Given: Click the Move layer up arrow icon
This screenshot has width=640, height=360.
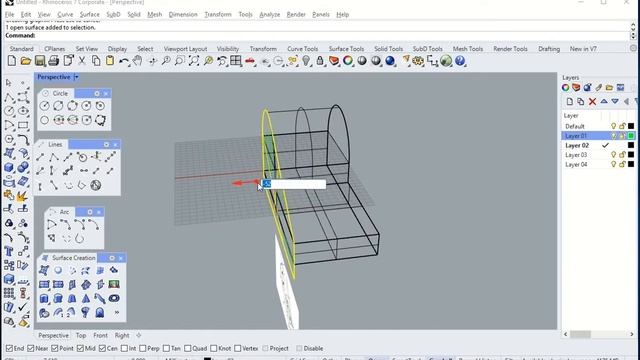Looking at the screenshot, I should 604,102.
